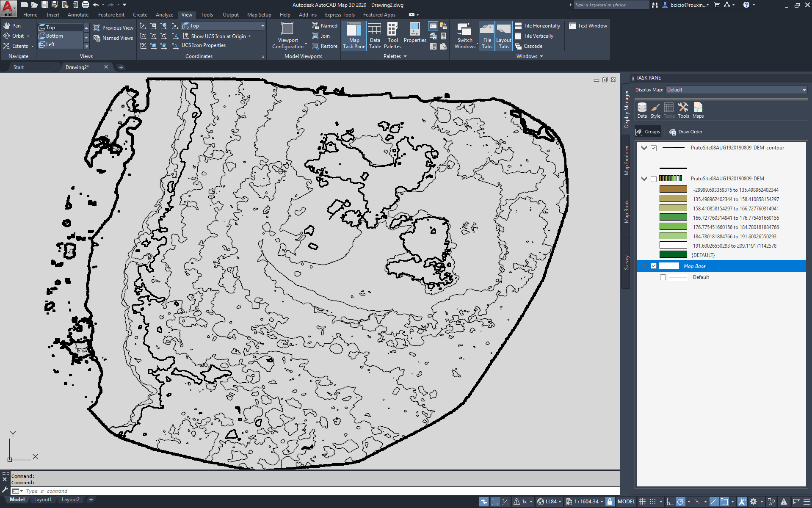
Task: Open the Style editor in Task Pane
Action: point(655,110)
